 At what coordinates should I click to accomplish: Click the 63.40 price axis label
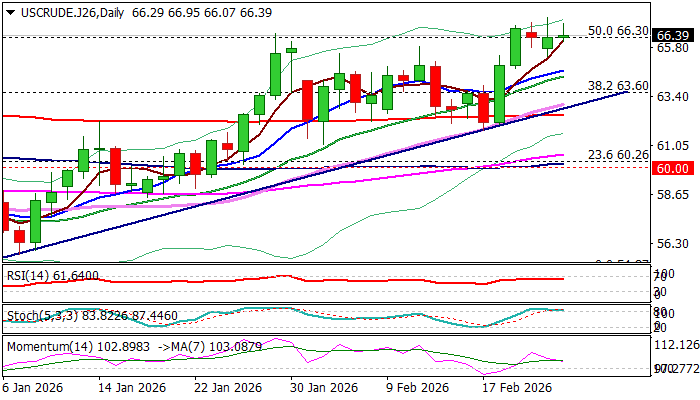click(671, 97)
